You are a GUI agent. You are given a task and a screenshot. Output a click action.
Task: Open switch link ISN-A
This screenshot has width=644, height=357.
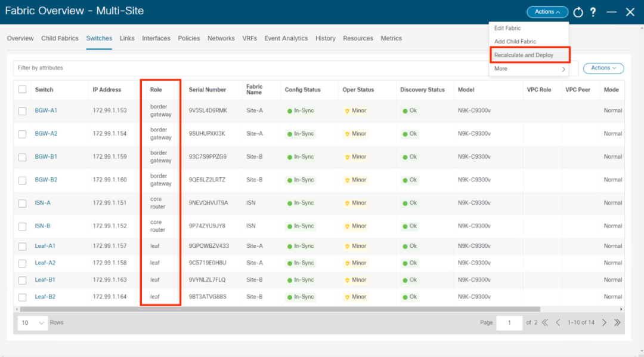click(x=43, y=203)
